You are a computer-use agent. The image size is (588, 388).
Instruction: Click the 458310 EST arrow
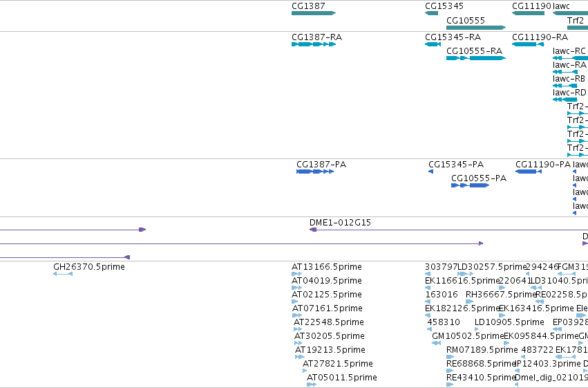(429, 329)
